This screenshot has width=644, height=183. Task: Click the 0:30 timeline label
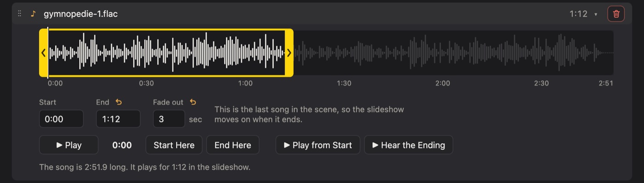(146, 83)
